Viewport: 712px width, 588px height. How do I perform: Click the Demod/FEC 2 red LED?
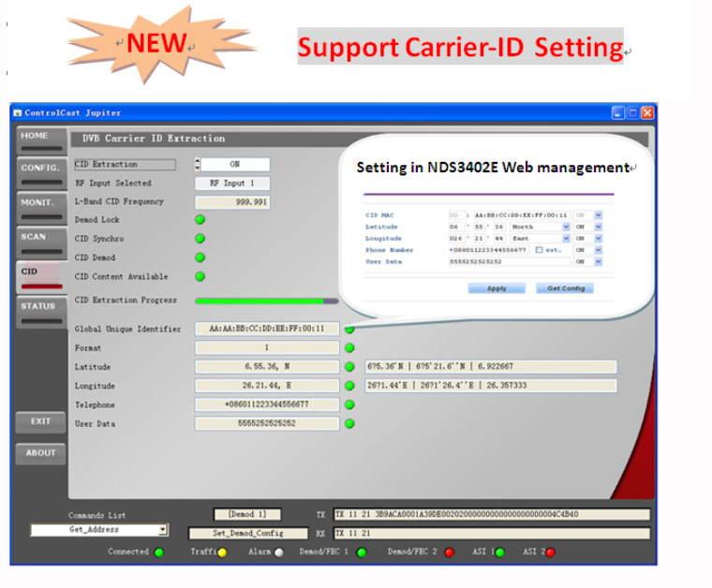(x=450, y=552)
